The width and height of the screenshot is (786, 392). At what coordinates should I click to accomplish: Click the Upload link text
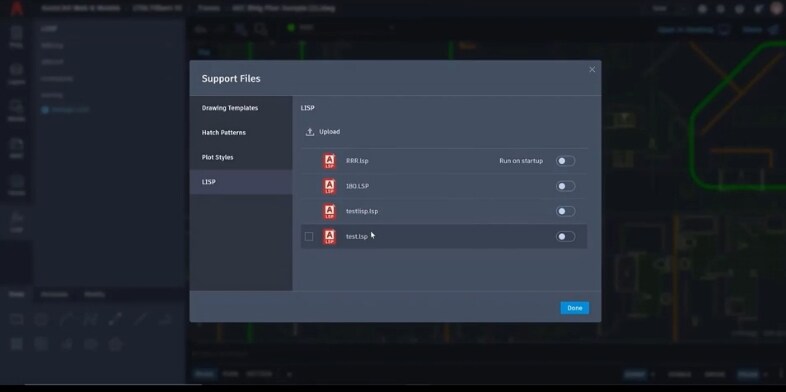(329, 132)
